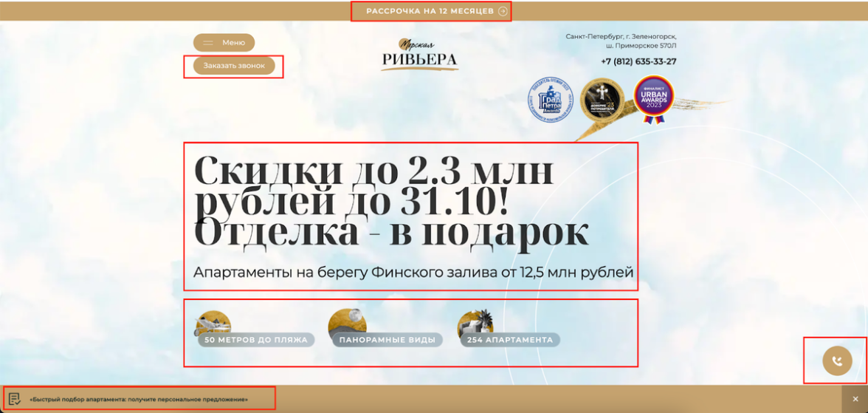This screenshot has height=413, width=868.
Task: Call the +7 (812) 635-33-27 phone number
Action: [x=638, y=61]
